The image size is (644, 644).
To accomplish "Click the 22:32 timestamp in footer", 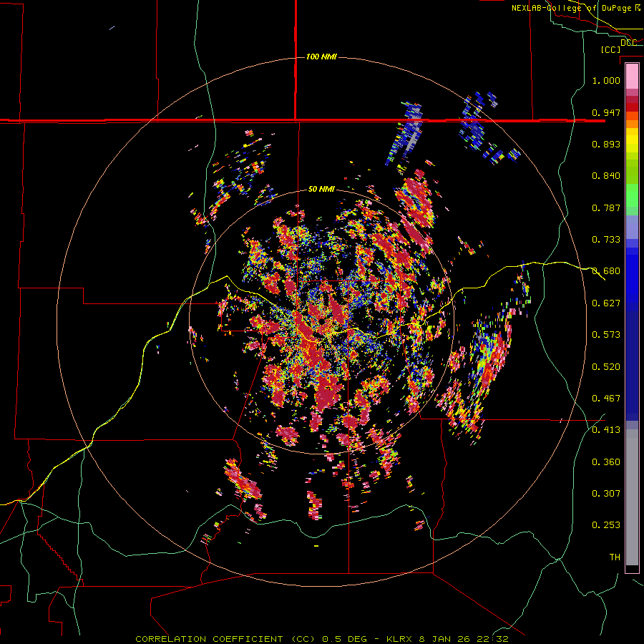I will (492, 639).
